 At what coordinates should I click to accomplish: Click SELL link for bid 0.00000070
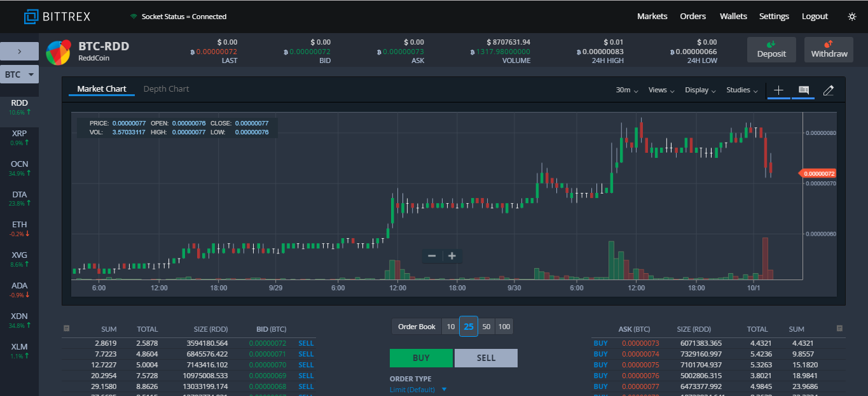(x=306, y=365)
